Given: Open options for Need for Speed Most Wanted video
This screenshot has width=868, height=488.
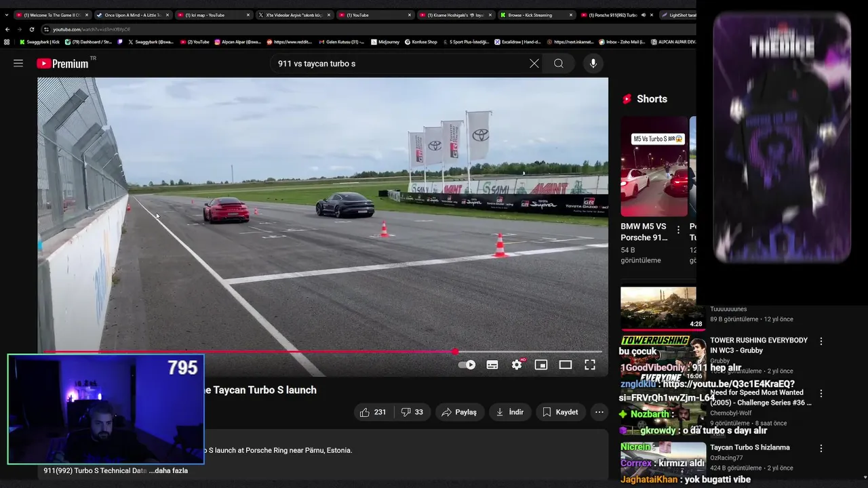Looking at the screenshot, I should [821, 394].
